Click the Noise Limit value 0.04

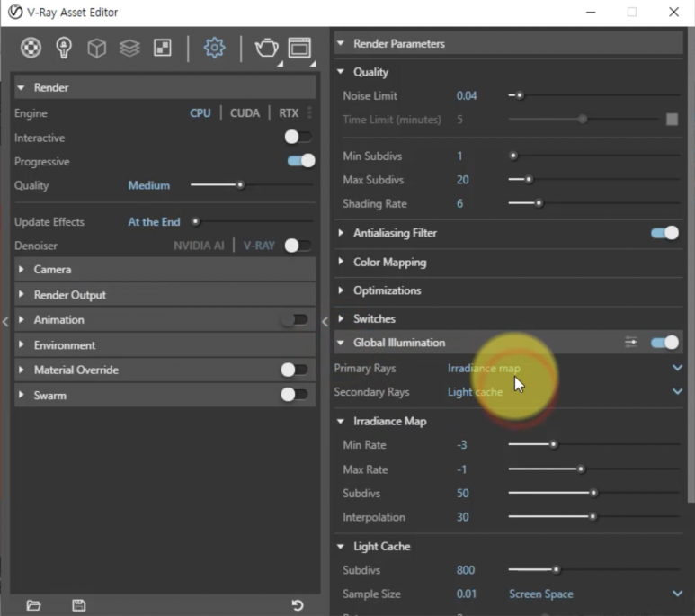467,95
